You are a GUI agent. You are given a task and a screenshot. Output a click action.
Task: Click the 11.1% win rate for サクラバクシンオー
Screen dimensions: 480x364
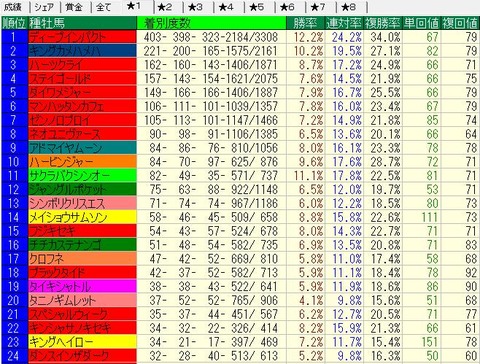click(305, 175)
